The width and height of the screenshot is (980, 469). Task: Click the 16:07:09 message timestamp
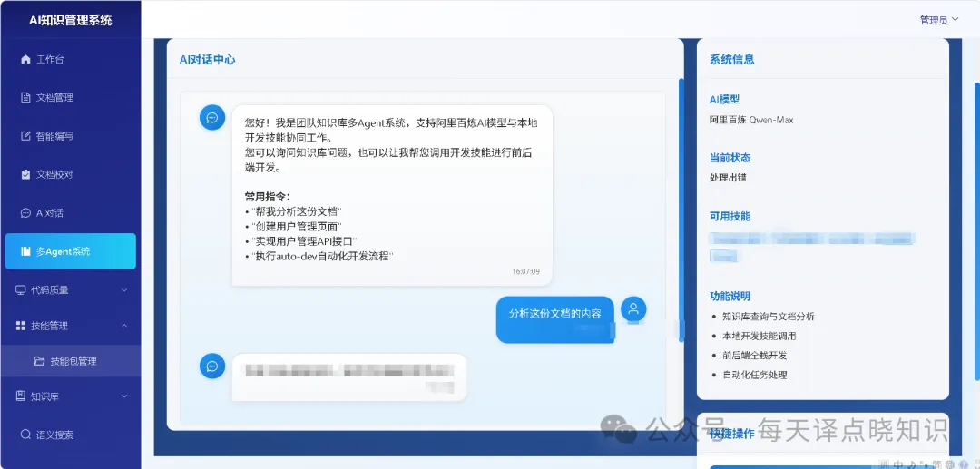pos(525,271)
